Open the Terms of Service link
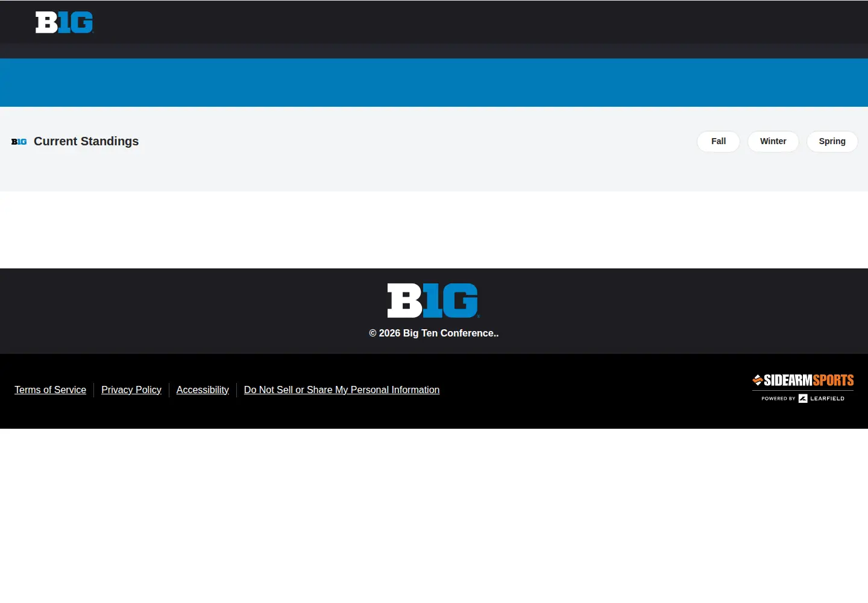Screen dimensions: 868x603 click(x=51, y=390)
